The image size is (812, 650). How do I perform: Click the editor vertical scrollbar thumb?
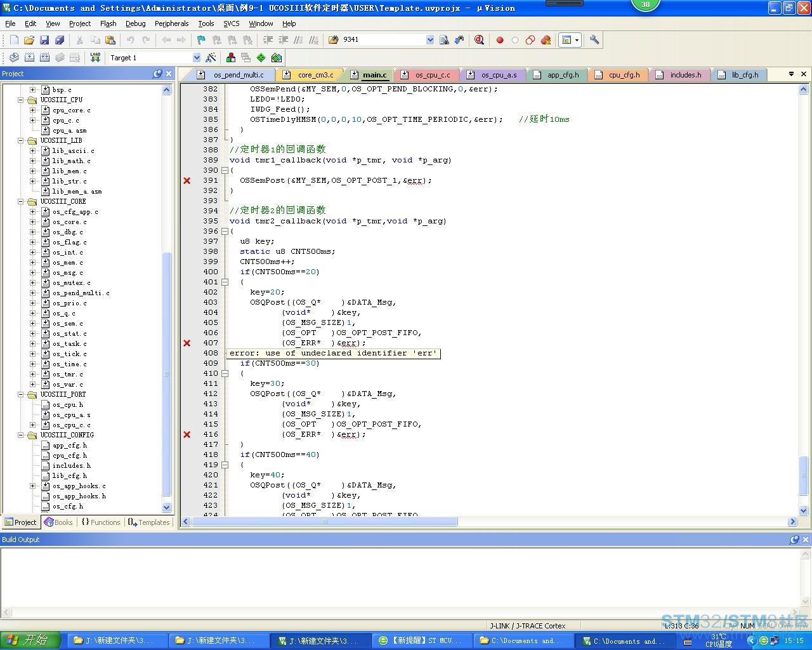[804, 477]
